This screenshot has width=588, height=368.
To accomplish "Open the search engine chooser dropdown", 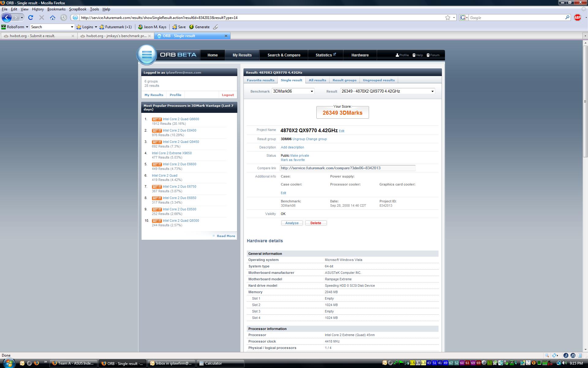I will click(464, 17).
